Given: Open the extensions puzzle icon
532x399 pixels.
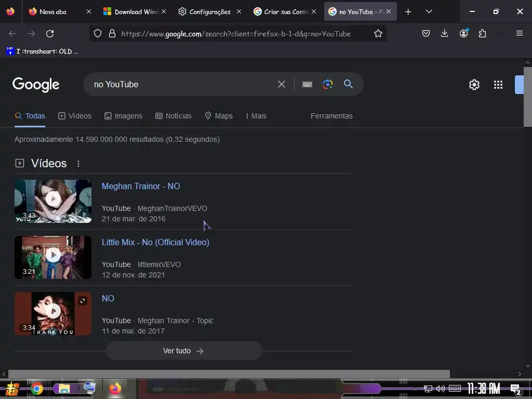Looking at the screenshot, I should point(482,34).
